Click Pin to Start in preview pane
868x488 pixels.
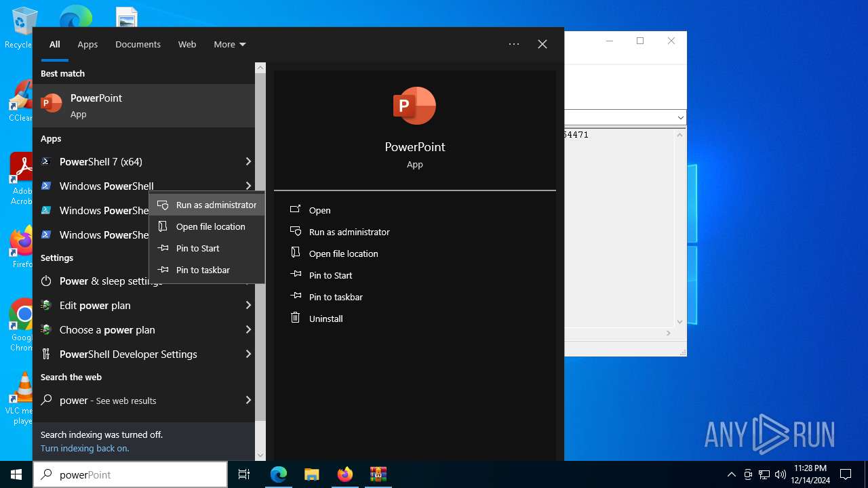tap(321, 275)
